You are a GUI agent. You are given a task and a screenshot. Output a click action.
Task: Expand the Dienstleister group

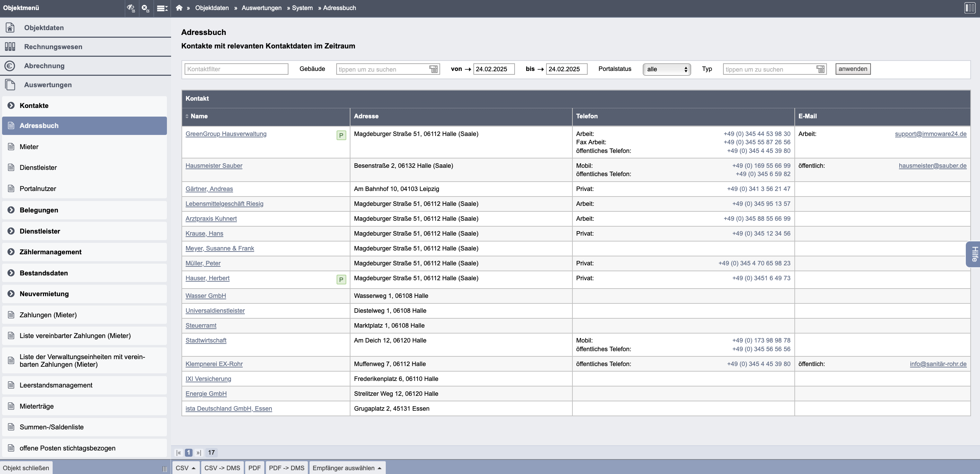pyautogui.click(x=84, y=231)
